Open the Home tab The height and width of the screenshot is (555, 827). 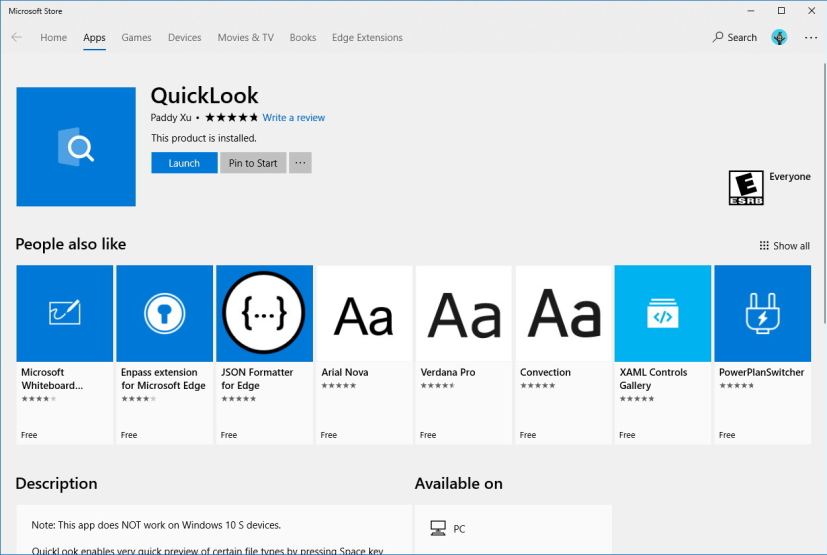(53, 37)
